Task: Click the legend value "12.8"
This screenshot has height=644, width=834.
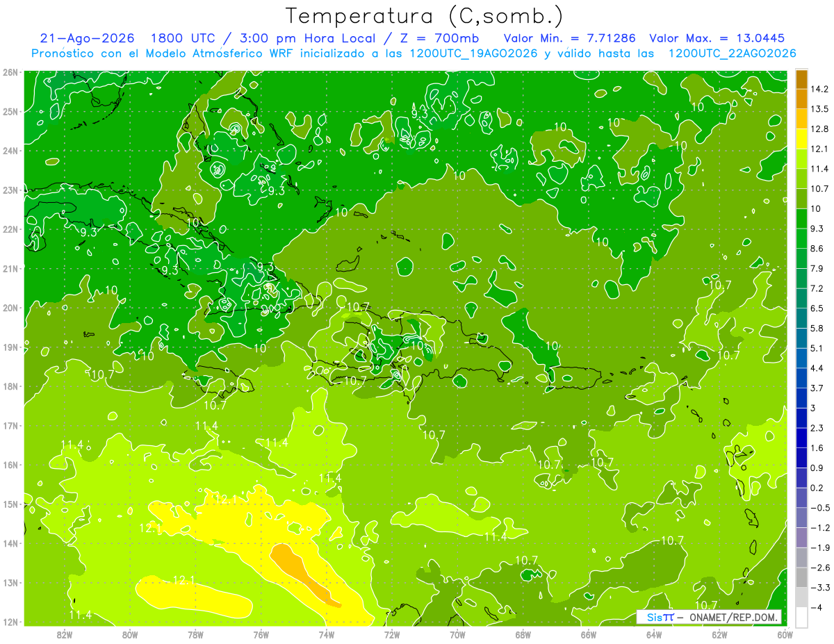Action: coord(819,129)
